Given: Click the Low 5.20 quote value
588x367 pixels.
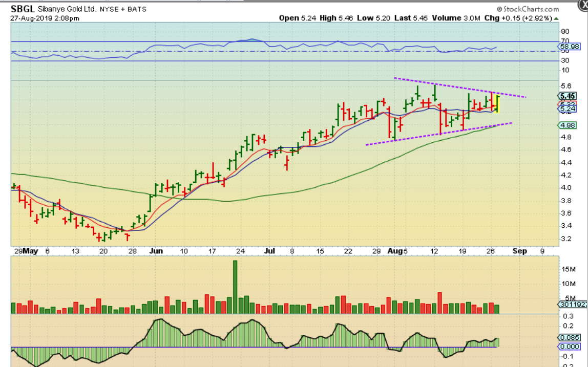Looking at the screenshot, I should [373, 18].
